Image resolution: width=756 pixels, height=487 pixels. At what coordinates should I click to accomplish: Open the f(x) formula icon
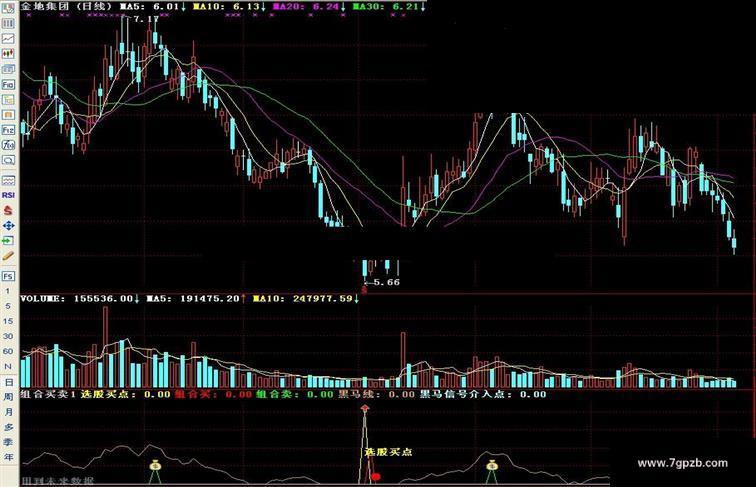pos(8,145)
